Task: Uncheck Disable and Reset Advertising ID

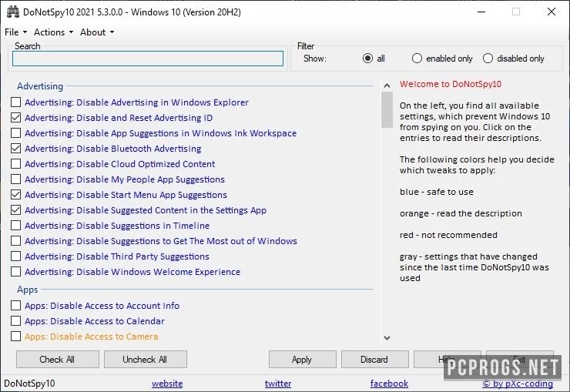Action: [15, 117]
